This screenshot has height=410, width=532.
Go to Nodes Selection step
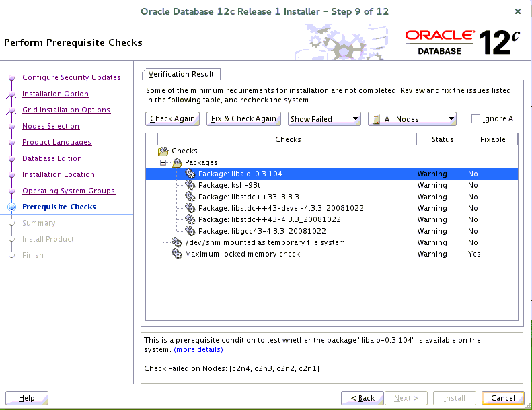click(x=51, y=126)
